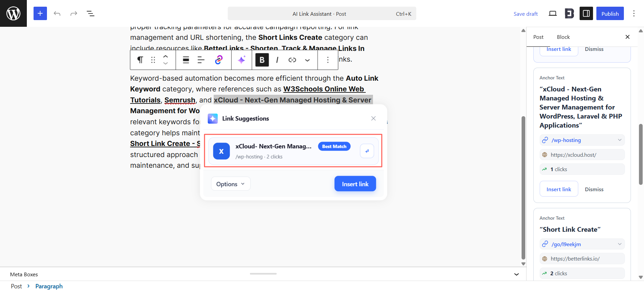Close the settings sidebar
The width and height of the screenshot is (644, 291).
(628, 37)
